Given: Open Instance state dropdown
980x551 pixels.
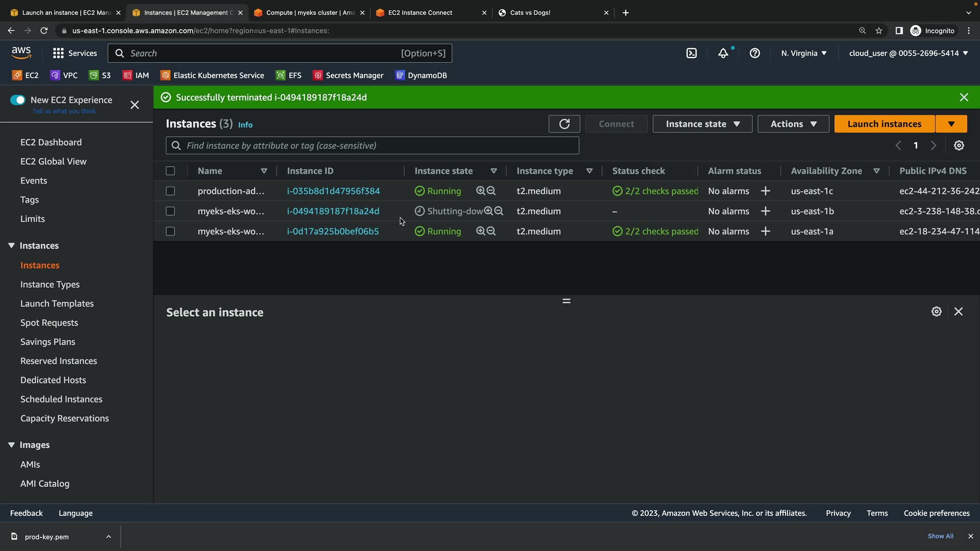Looking at the screenshot, I should point(702,124).
